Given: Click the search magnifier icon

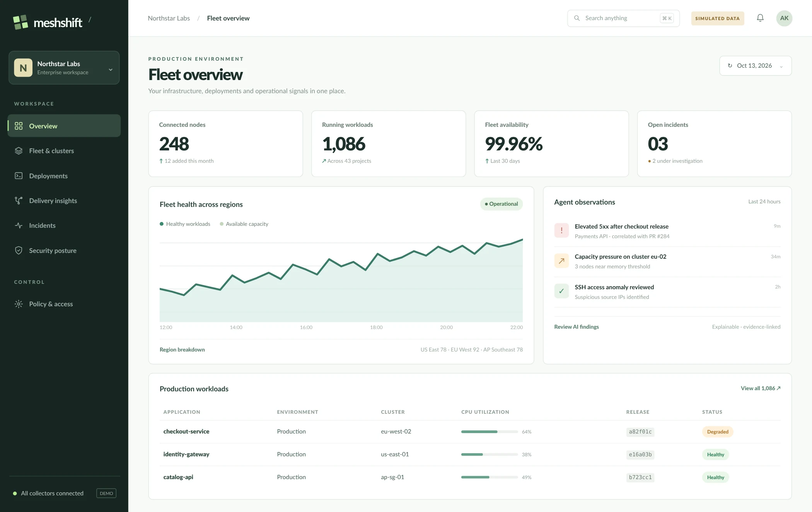Looking at the screenshot, I should 577,18.
